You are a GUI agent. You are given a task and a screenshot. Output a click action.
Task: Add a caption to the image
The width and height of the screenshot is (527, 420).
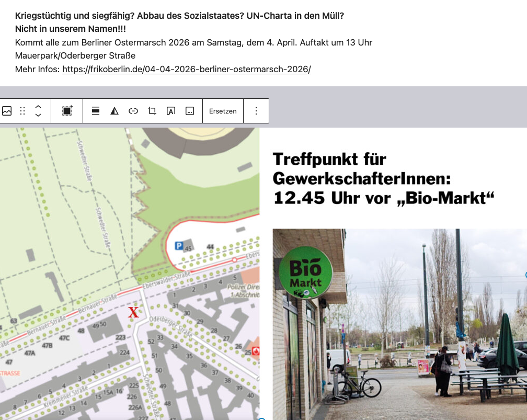pos(190,111)
